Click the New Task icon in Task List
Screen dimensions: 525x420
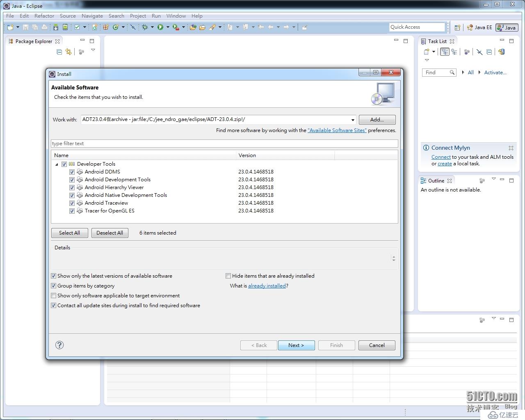(427, 52)
